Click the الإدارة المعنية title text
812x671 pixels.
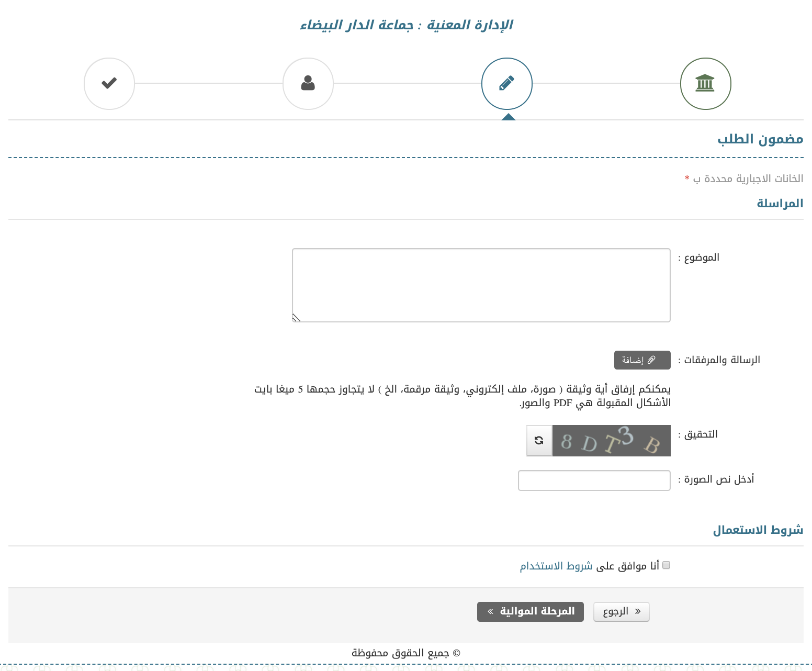point(407,25)
